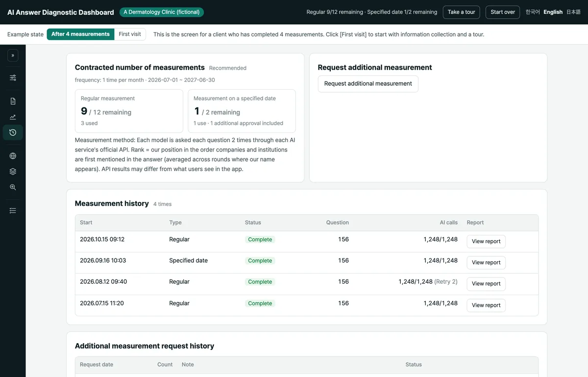Open the document report icon in sidebar
This screenshot has width=588, height=377.
pos(13,101)
